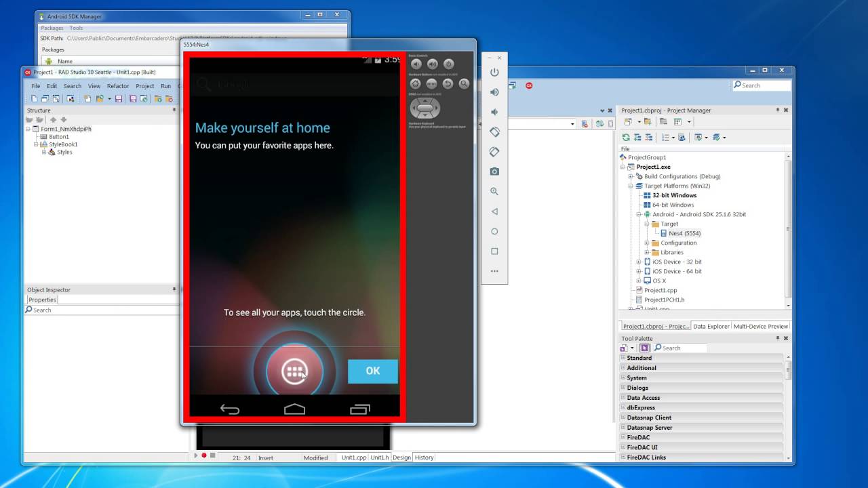
Task: Expand the Standard palette category
Action: coord(623,358)
